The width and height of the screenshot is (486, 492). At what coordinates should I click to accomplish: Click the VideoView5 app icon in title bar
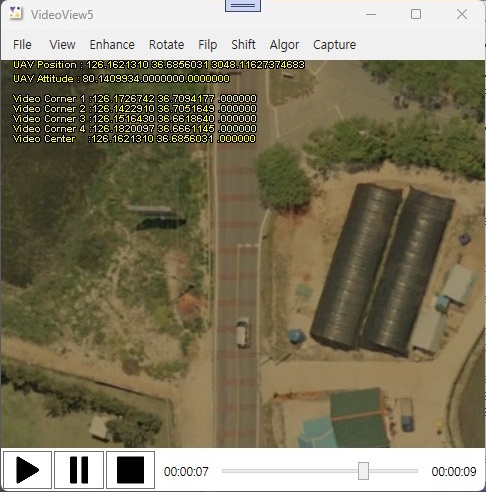click(15, 14)
